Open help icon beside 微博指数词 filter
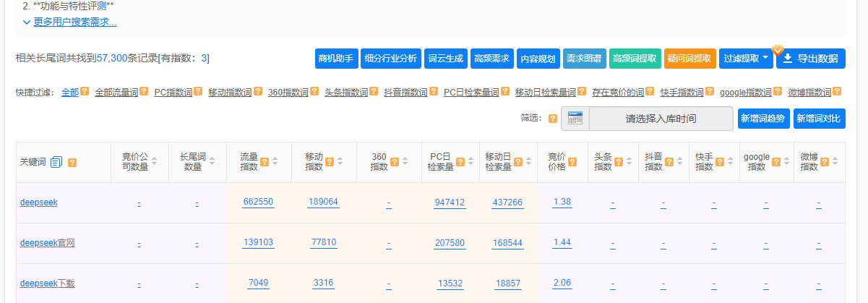868x303 pixels. pos(836,92)
